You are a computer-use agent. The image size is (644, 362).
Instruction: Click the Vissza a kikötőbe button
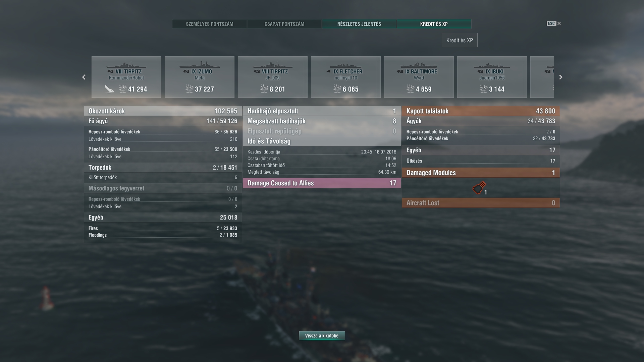pyautogui.click(x=322, y=336)
